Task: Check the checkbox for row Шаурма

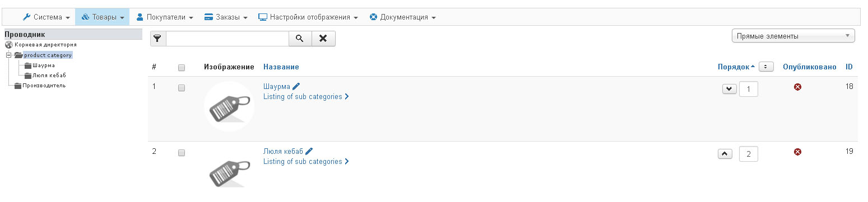Action: [x=181, y=88]
